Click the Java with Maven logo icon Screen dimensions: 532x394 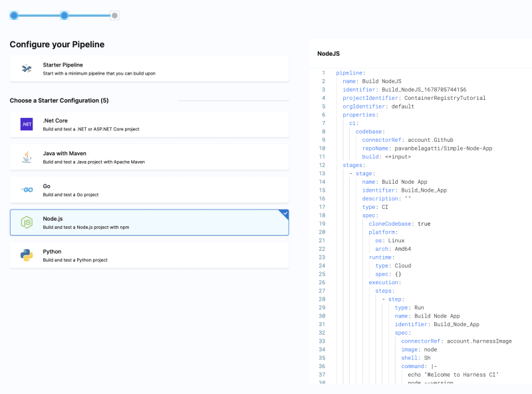27,157
